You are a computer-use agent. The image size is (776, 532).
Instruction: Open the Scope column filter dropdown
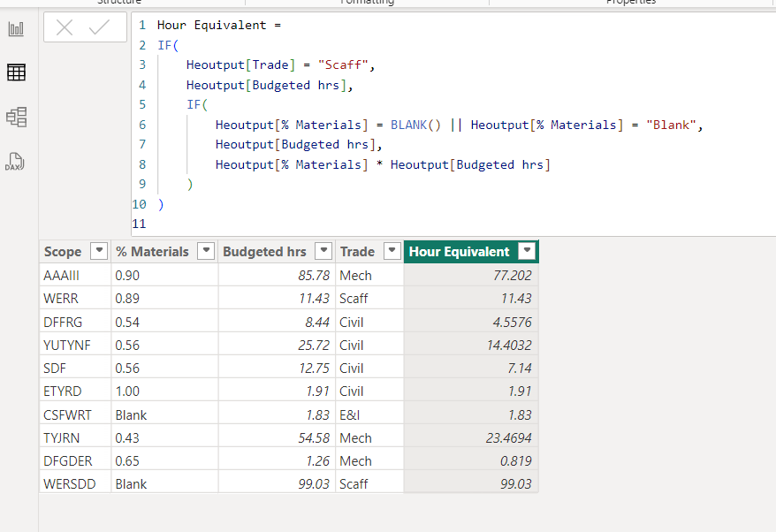(x=99, y=251)
